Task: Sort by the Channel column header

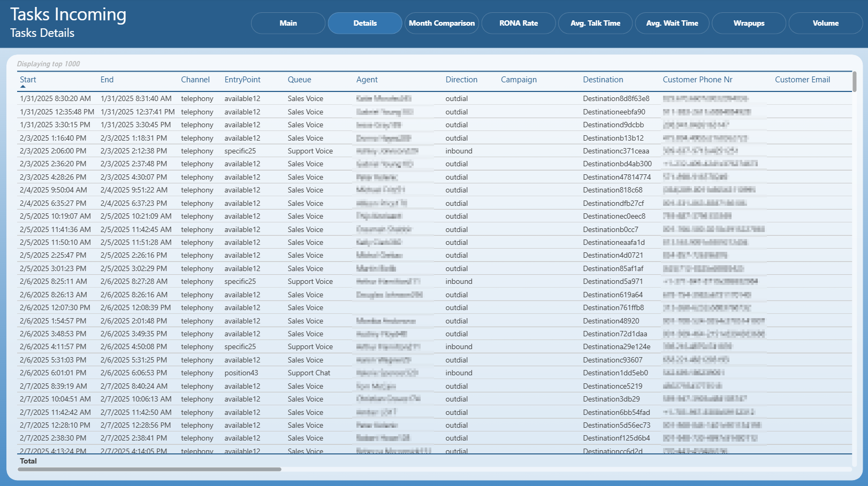Action: pos(195,80)
